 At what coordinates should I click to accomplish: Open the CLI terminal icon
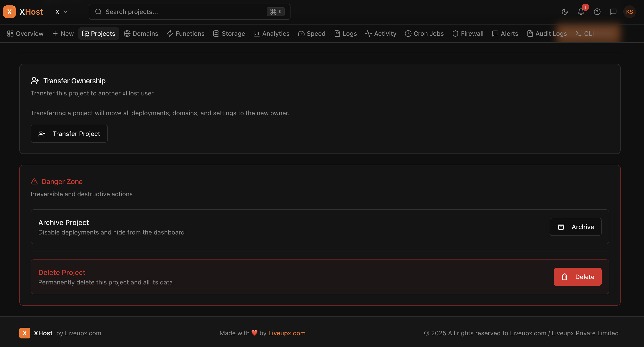pos(578,33)
